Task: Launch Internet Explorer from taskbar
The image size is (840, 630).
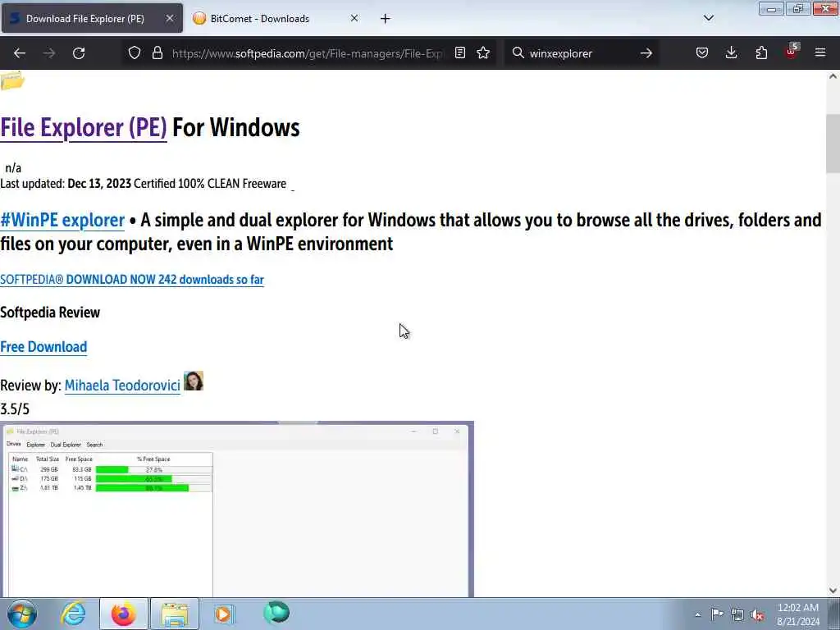Action: tap(73, 614)
